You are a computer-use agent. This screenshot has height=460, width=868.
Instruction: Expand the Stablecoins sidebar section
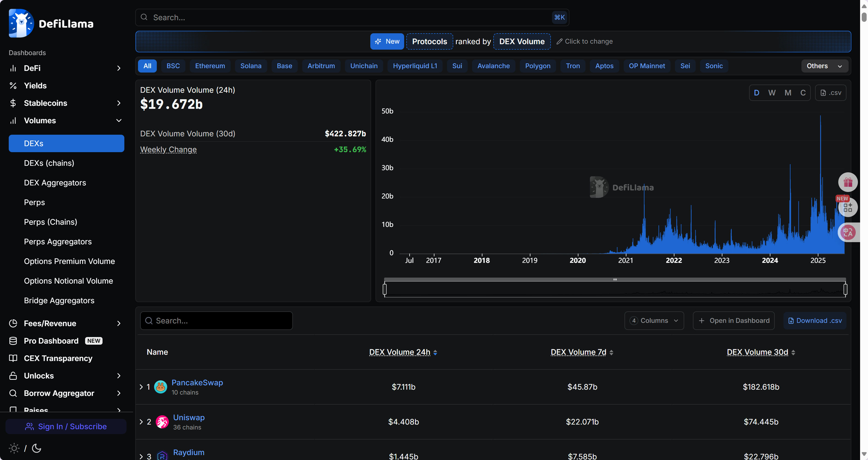119,103
